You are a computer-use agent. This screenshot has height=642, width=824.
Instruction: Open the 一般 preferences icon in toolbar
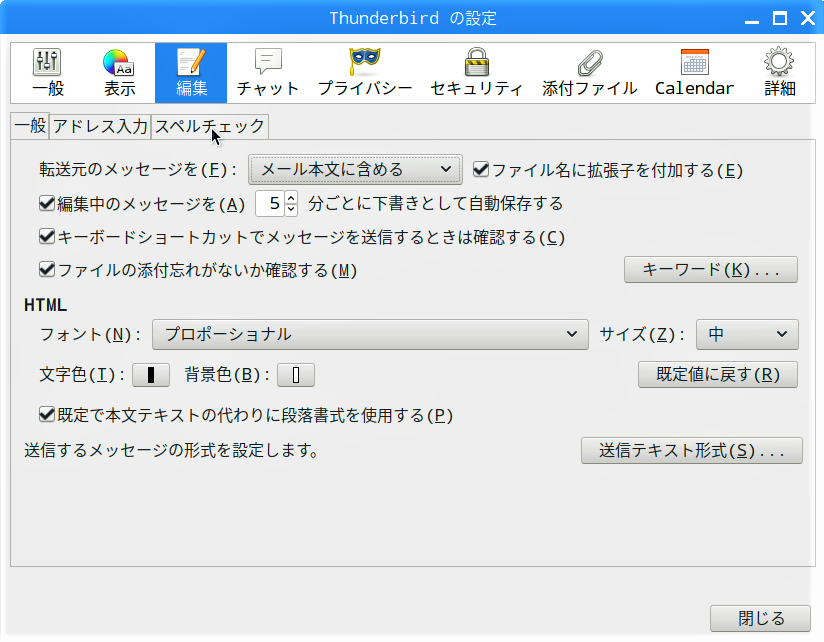click(48, 73)
